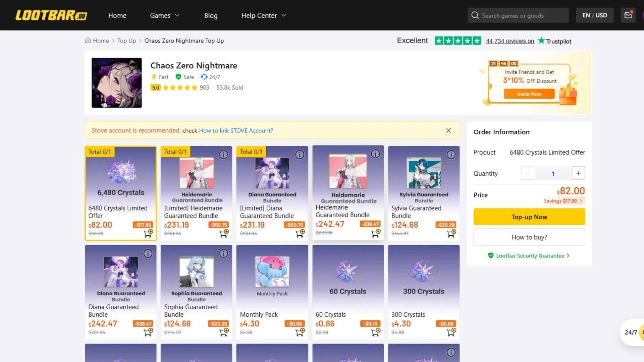Add Sophia Guaranteed Bundle to cart

click(x=224, y=332)
